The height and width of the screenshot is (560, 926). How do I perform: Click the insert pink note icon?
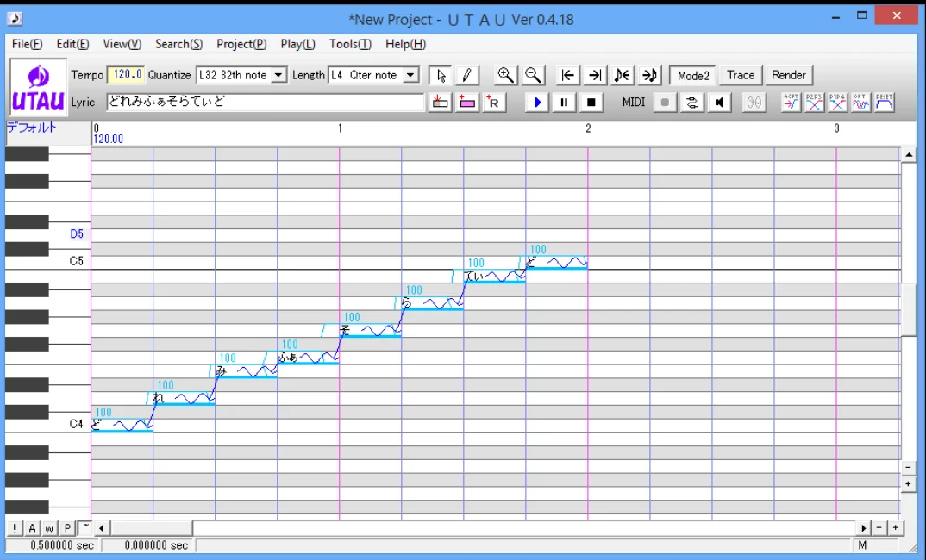tap(467, 102)
